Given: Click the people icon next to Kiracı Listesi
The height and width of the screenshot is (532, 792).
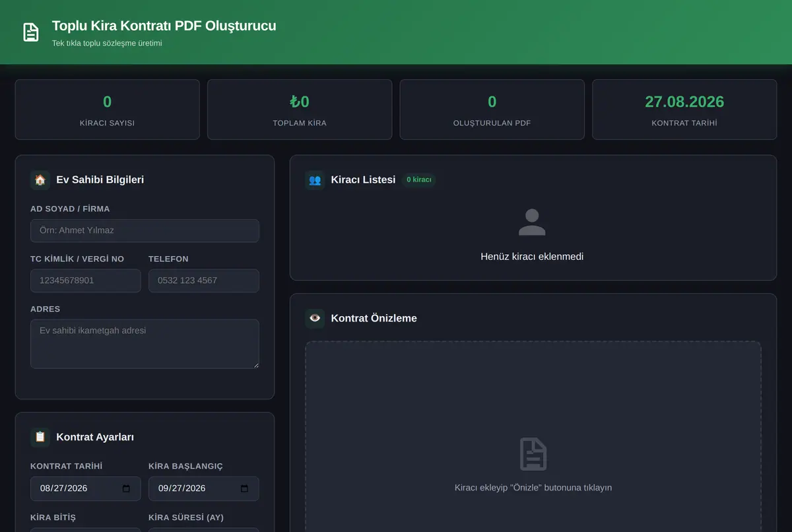Looking at the screenshot, I should (x=315, y=180).
